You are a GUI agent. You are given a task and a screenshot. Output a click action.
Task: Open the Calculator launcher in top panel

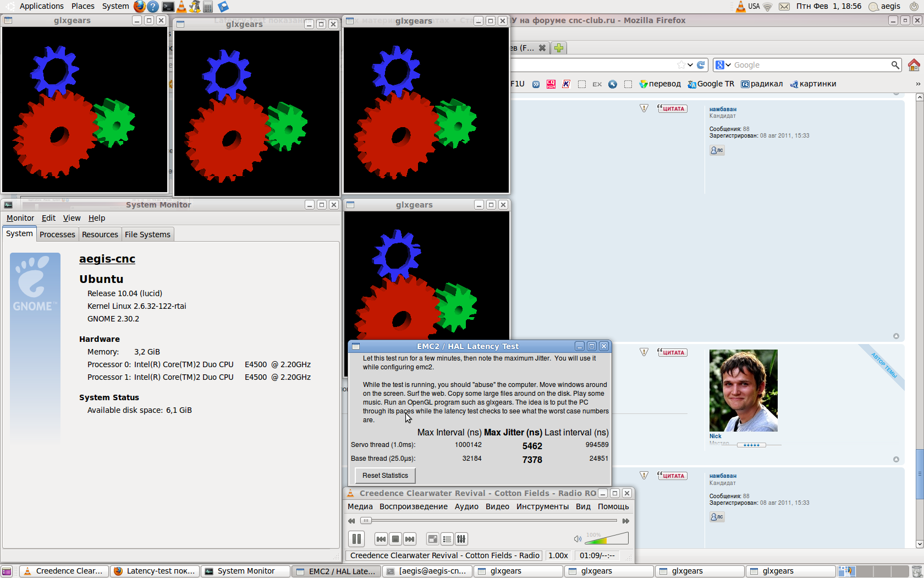[x=208, y=7]
